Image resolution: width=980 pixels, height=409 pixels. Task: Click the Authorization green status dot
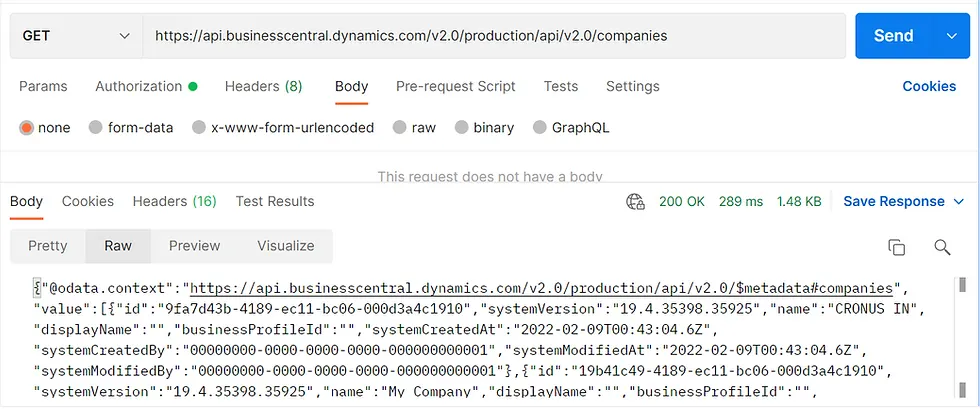point(193,86)
